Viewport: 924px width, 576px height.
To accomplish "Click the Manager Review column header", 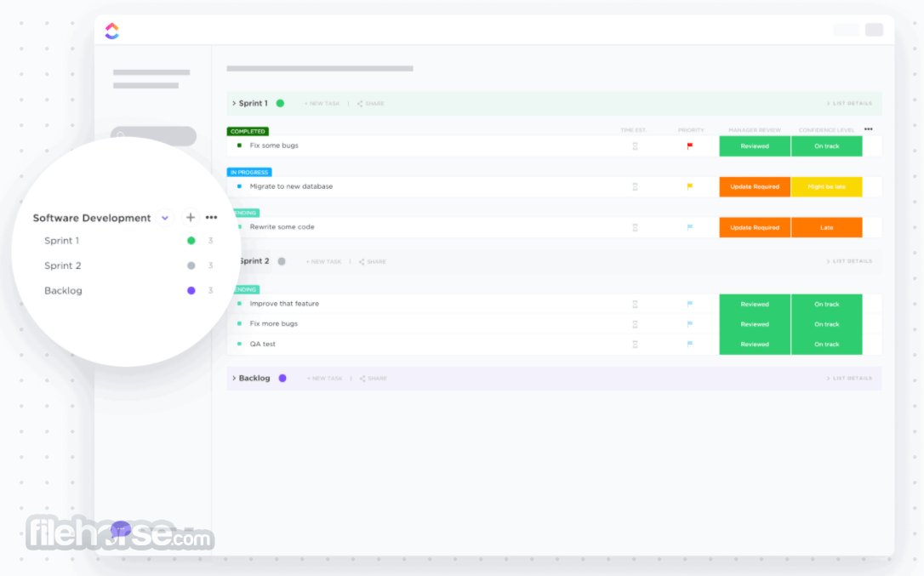I will tap(755, 130).
